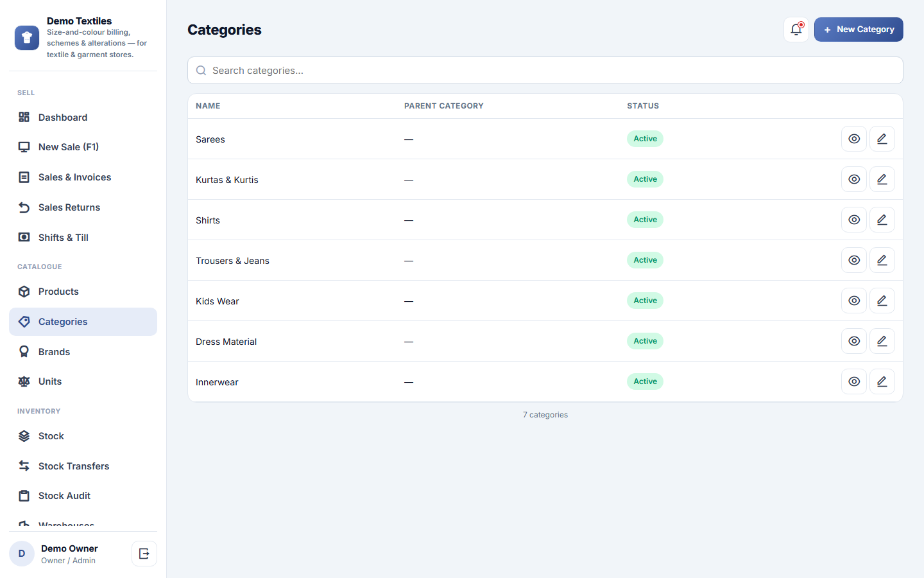The width and height of the screenshot is (924, 578).
Task: Click the pencil icon for Shirts
Action: point(882,220)
